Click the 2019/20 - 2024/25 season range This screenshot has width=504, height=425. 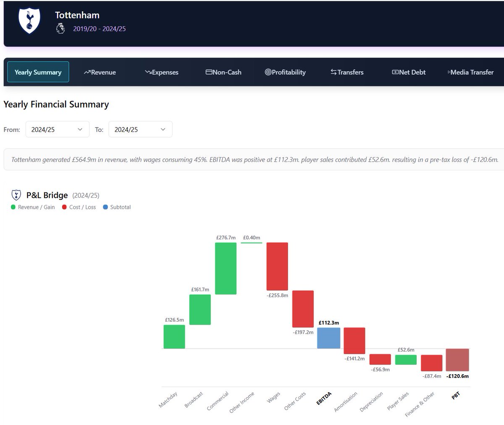coord(100,29)
